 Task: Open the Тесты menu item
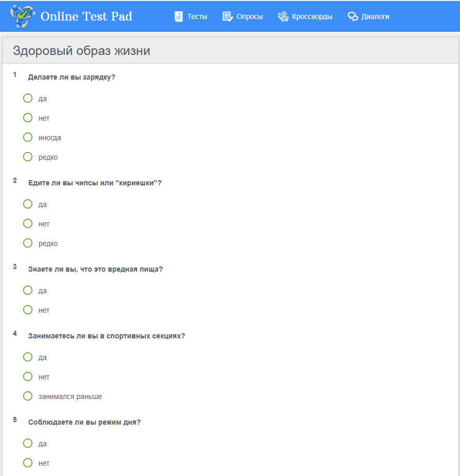click(x=197, y=16)
